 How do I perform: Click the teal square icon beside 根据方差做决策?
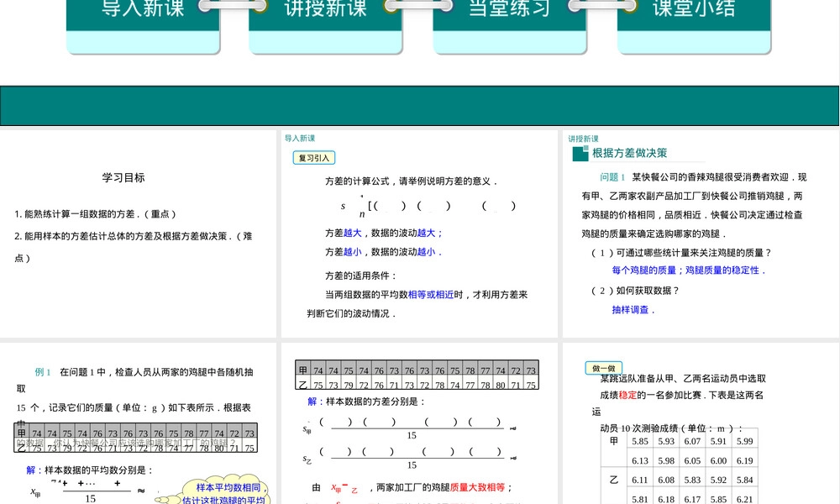click(x=580, y=154)
